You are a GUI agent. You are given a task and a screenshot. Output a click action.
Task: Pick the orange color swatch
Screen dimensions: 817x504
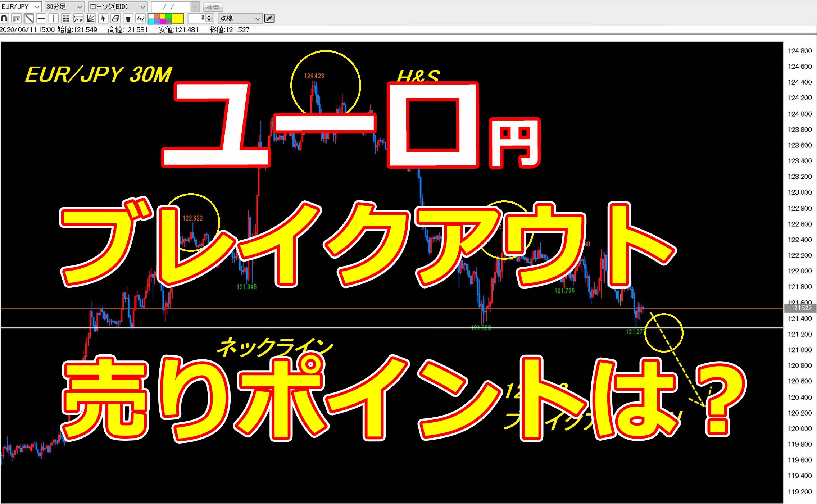coord(157,16)
